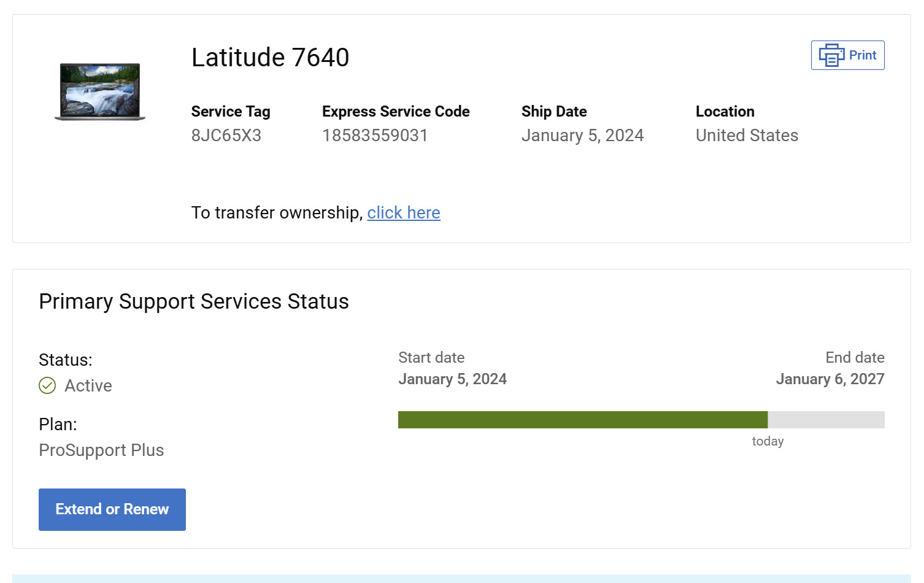
Task: Click the Extend or Renew button
Action: click(x=112, y=509)
